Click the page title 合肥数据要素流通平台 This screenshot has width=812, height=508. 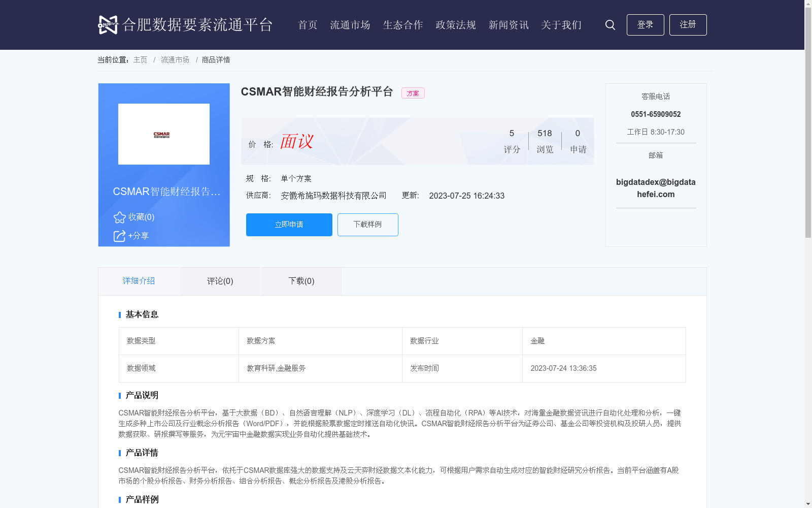(197, 25)
